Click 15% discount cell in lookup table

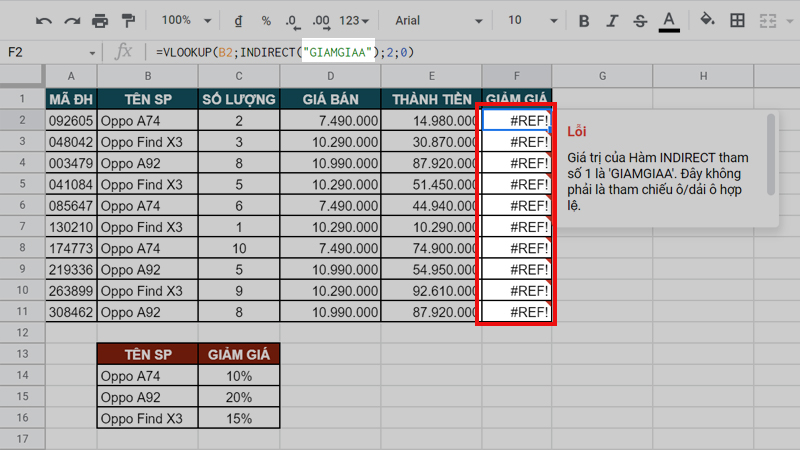239,418
